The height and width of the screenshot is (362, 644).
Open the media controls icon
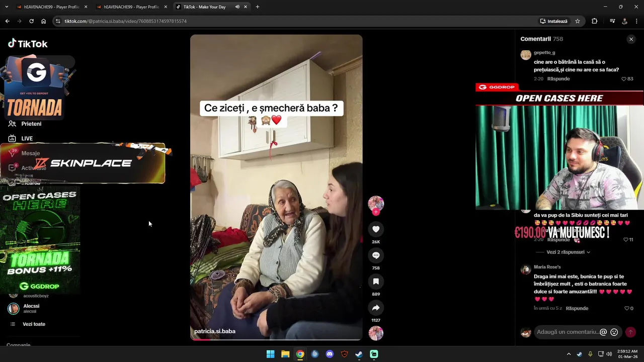click(612, 21)
